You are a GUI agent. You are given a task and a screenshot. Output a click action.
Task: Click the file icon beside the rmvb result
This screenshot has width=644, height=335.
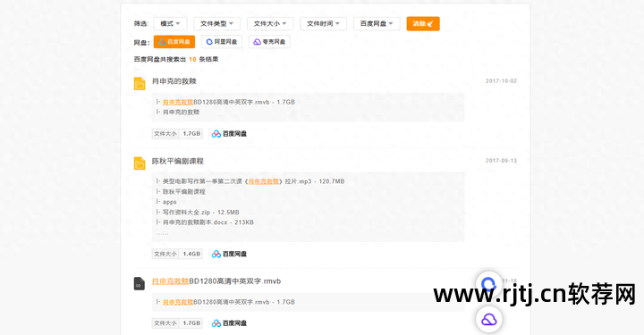point(140,283)
